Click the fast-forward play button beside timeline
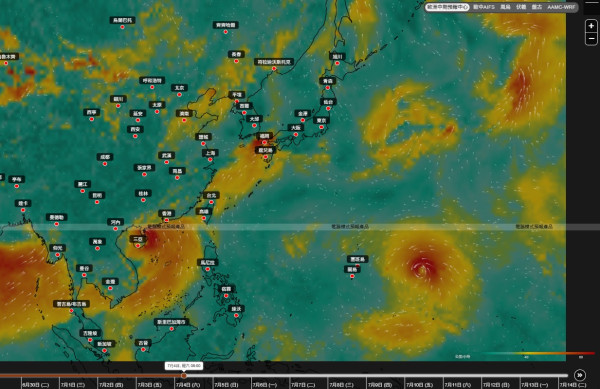 [580, 375]
